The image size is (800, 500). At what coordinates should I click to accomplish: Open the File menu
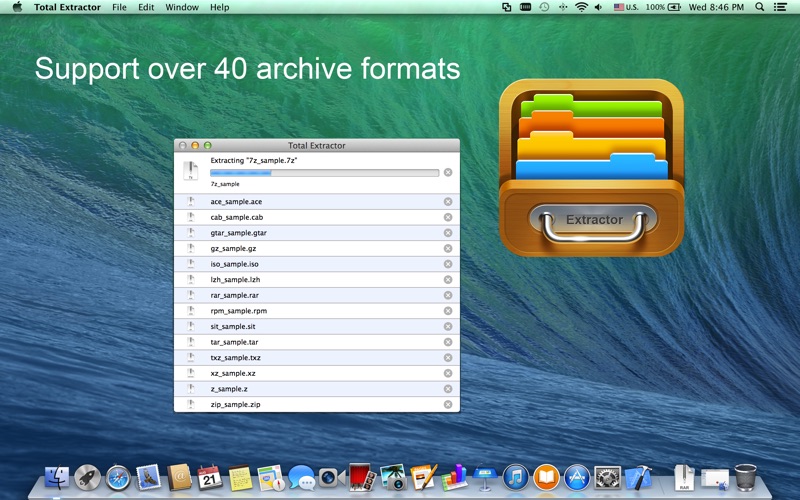[x=119, y=7]
